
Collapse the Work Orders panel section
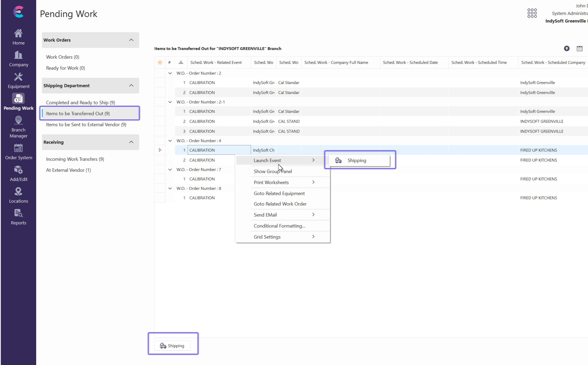click(131, 40)
